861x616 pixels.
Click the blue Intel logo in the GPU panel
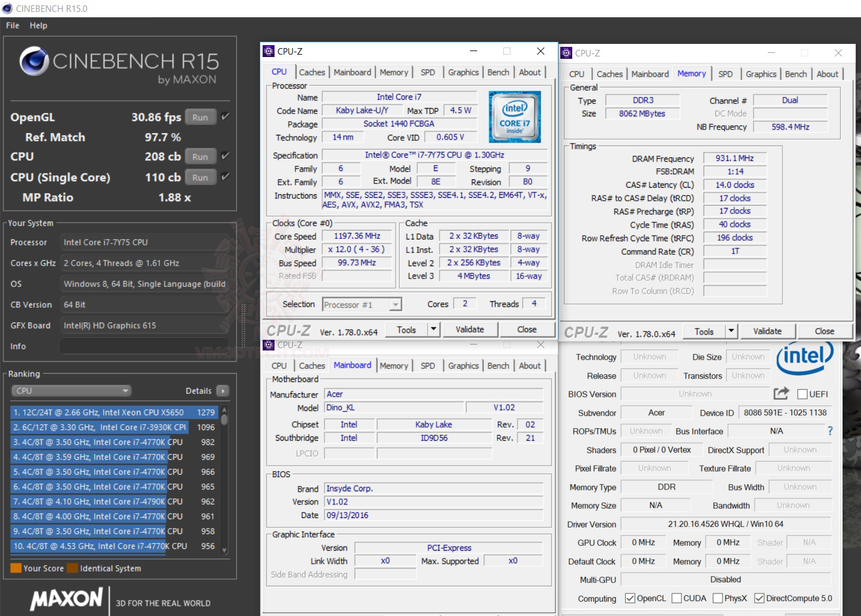pyautogui.click(x=805, y=358)
